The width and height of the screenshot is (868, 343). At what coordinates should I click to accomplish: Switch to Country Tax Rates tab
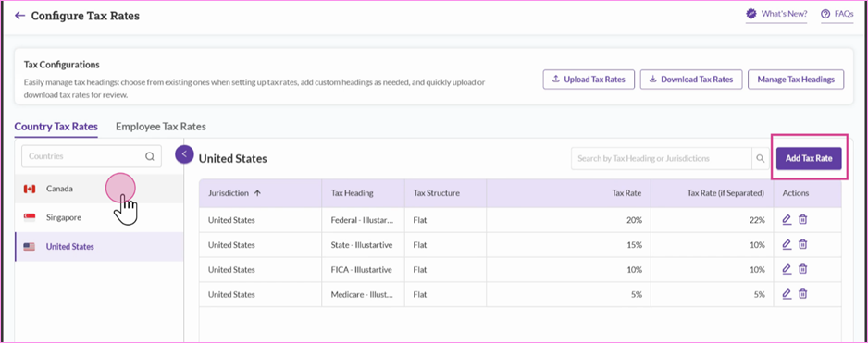[56, 127]
